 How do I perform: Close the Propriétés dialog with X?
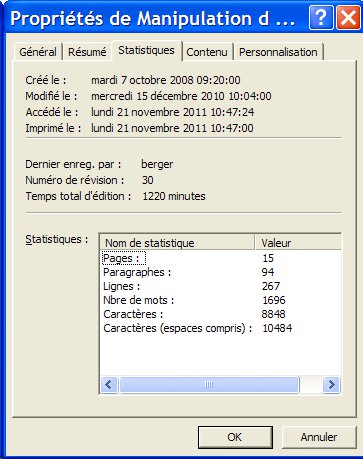point(348,18)
